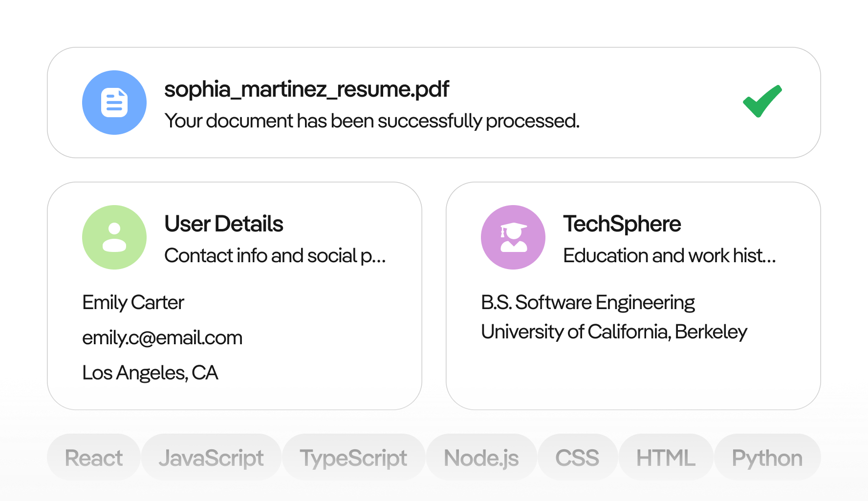Open sophia_martinez_resume.pdf file name
The image size is (868, 501).
click(x=306, y=89)
